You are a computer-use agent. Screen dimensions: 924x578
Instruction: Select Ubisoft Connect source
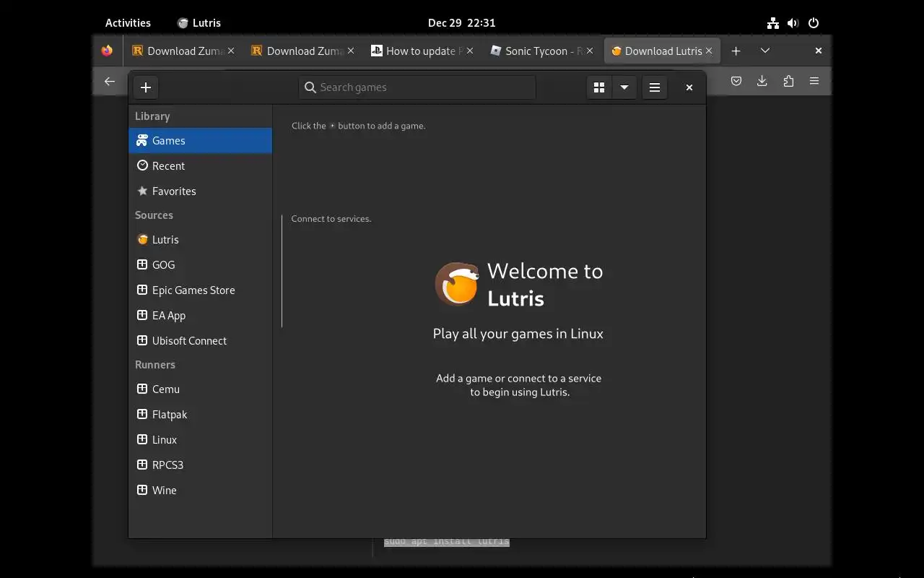pos(200,341)
